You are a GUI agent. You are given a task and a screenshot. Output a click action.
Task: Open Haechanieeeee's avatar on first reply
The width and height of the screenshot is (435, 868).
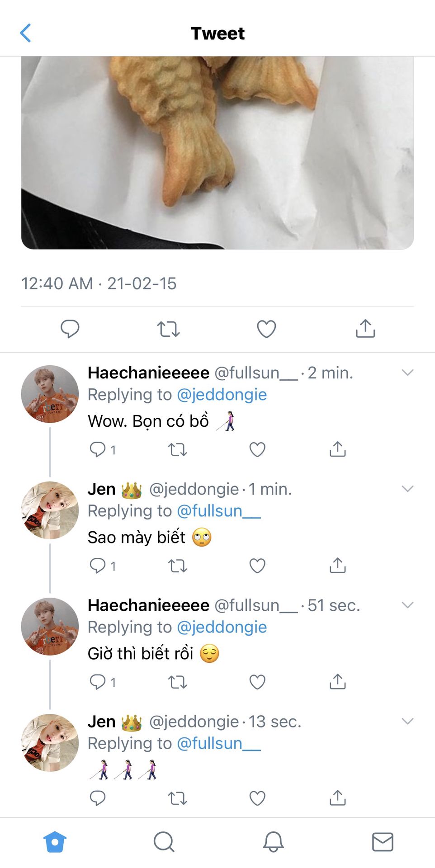tap(50, 394)
